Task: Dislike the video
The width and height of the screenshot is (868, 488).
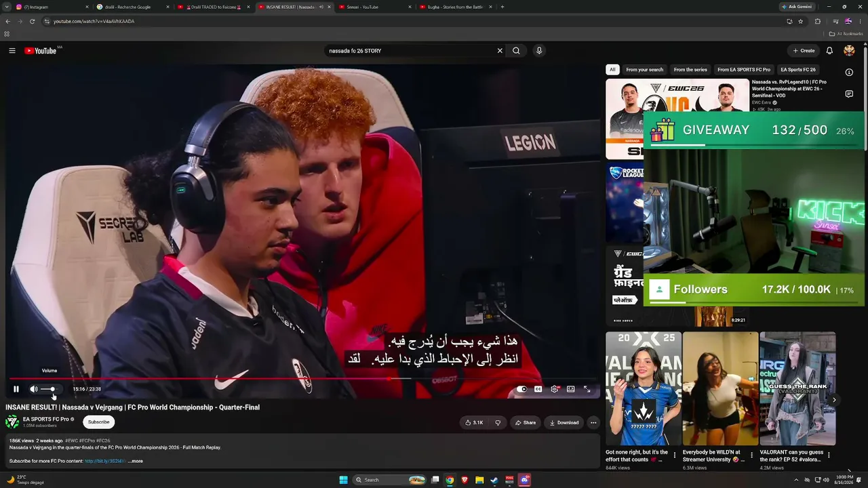Action: click(x=498, y=423)
